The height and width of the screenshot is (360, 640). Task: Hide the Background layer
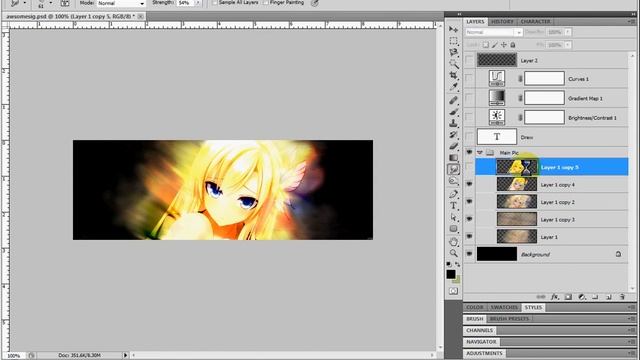(469, 254)
